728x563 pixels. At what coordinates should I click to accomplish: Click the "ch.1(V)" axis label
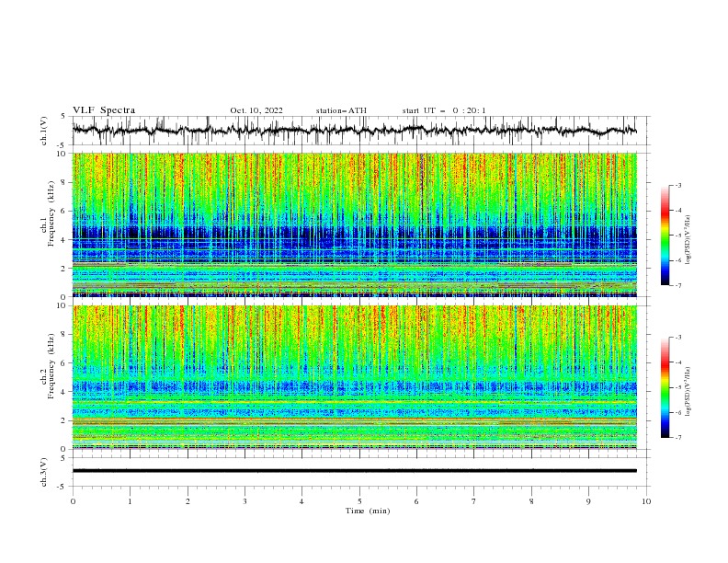(x=44, y=131)
